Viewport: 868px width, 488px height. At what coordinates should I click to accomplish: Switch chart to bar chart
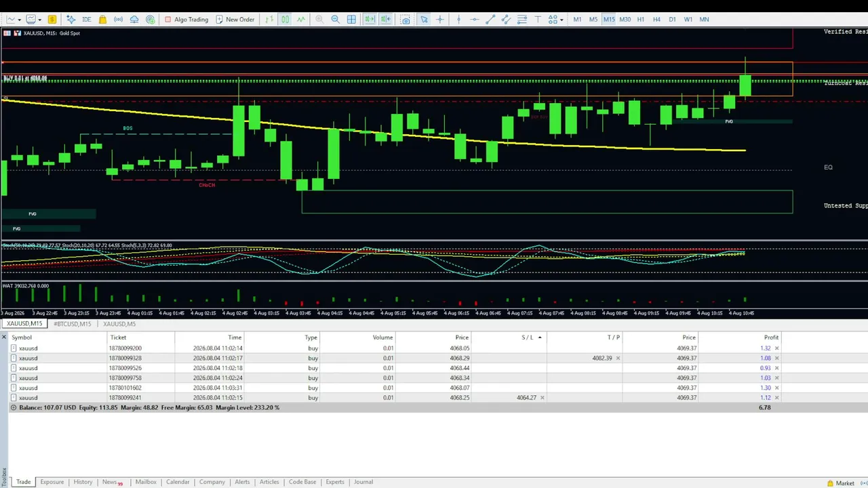[269, 20]
